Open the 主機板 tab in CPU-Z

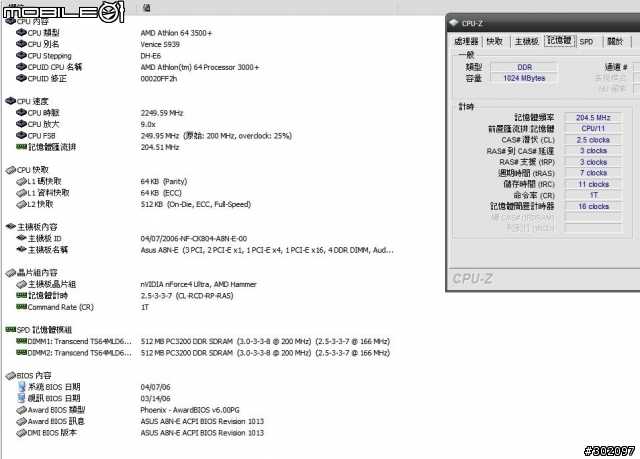[527, 41]
